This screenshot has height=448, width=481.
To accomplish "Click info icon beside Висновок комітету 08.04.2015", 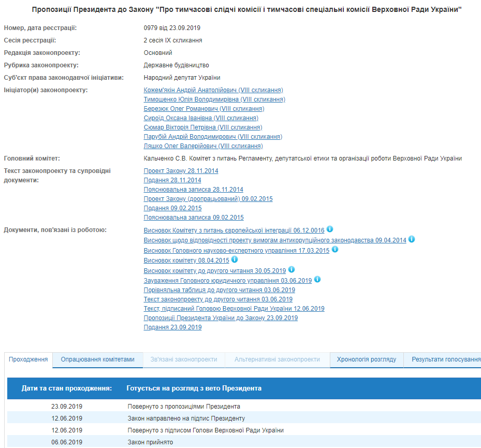I will point(235,259).
